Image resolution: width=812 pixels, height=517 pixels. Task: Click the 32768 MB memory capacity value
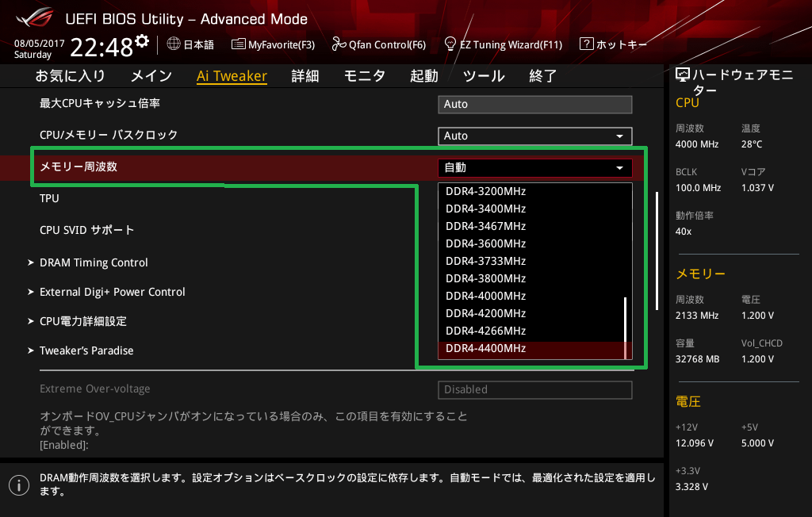(x=698, y=359)
